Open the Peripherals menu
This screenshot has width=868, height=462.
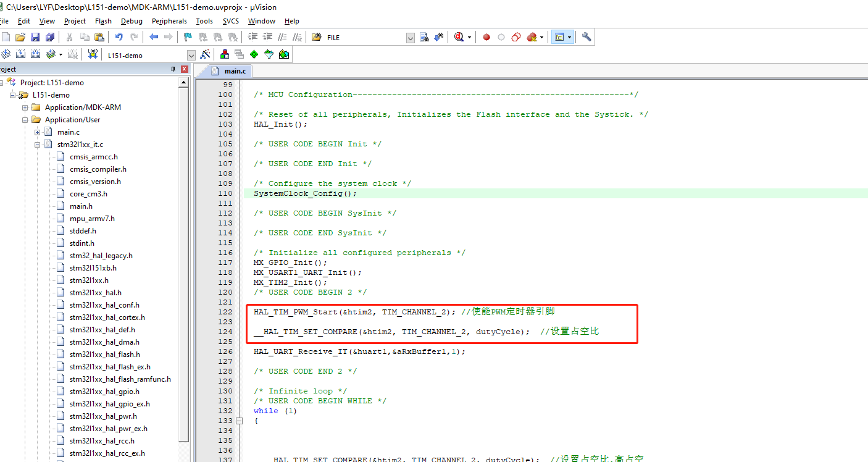(169, 21)
